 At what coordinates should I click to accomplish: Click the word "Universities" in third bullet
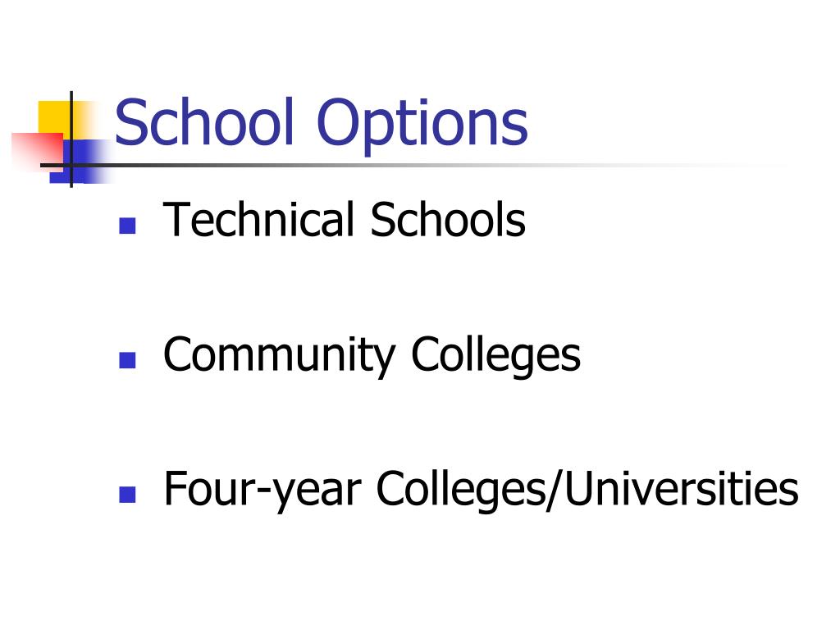tap(682, 487)
